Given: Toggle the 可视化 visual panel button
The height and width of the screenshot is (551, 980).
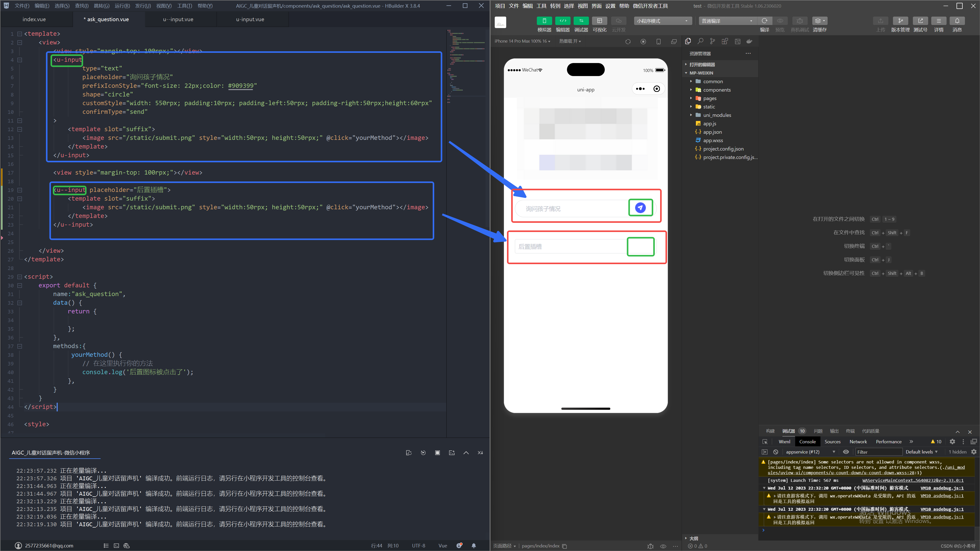Looking at the screenshot, I should pos(600,21).
